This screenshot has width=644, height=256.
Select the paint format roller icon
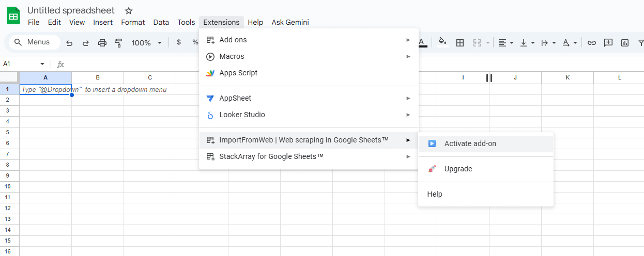(118, 43)
